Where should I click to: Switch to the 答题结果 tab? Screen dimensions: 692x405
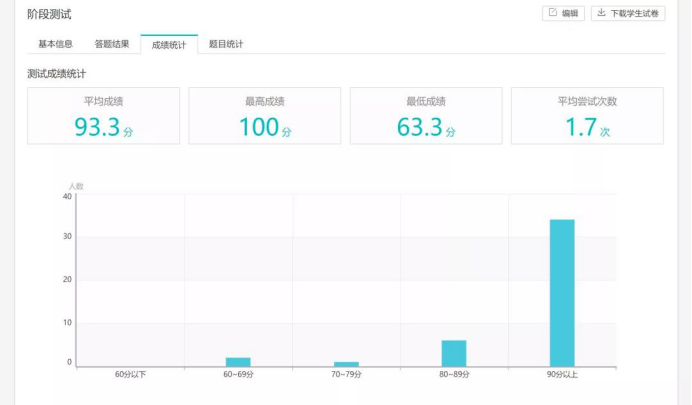tap(112, 44)
